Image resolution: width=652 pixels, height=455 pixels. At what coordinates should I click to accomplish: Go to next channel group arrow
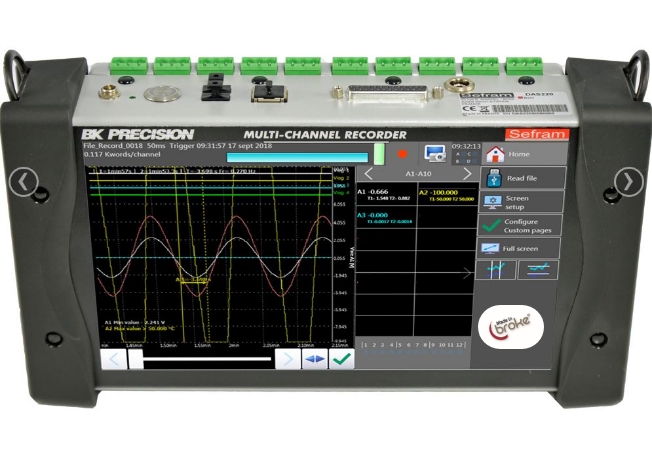pyautogui.click(x=465, y=173)
